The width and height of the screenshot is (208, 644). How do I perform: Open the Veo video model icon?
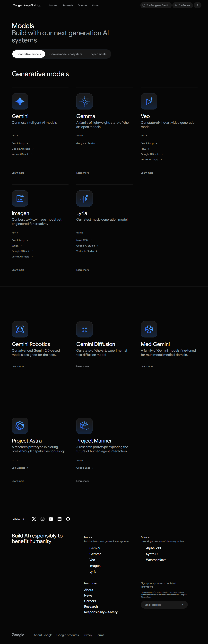click(x=149, y=101)
